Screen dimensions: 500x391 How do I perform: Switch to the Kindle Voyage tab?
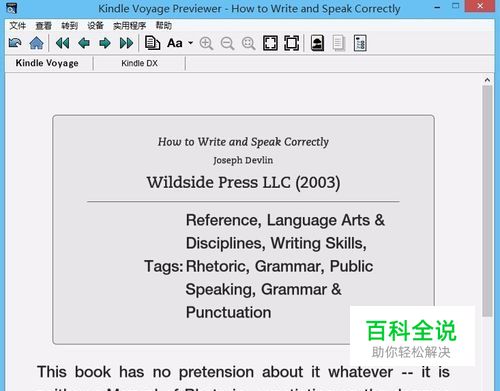tap(47, 63)
